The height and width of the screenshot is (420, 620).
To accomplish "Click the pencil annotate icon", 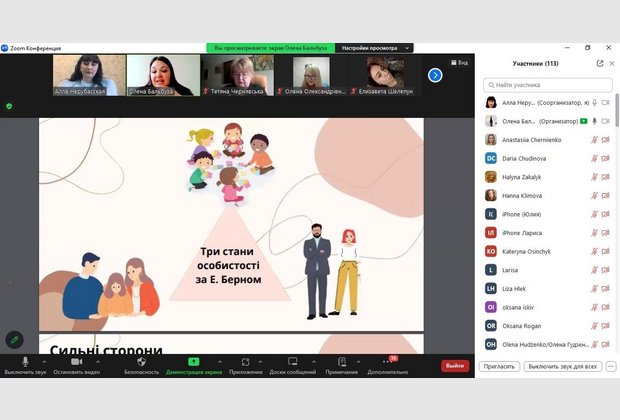I will 14,339.
